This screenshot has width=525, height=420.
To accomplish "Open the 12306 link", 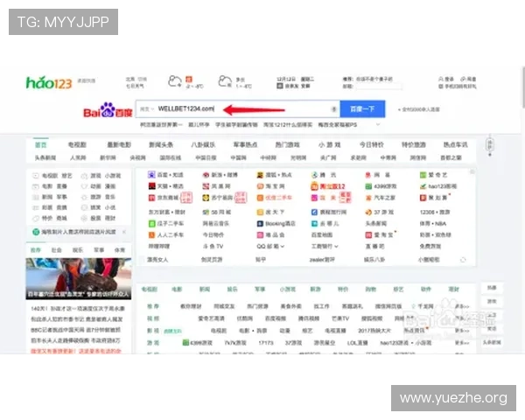I will pyautogui.click(x=427, y=212).
